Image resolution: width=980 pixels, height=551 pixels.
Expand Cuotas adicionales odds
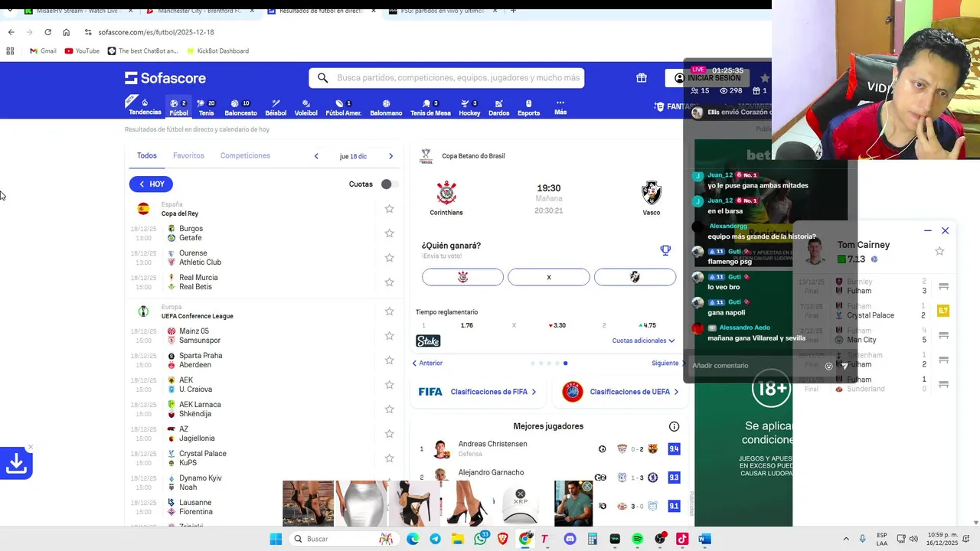point(643,341)
